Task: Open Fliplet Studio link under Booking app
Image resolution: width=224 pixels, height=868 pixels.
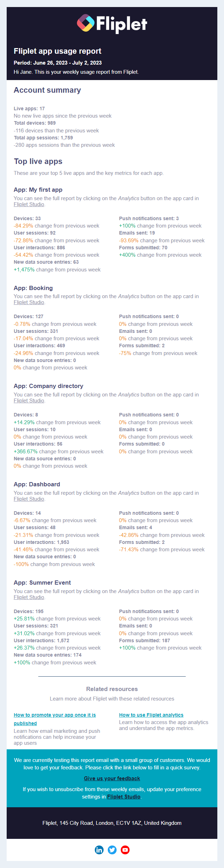Action: [x=29, y=302]
